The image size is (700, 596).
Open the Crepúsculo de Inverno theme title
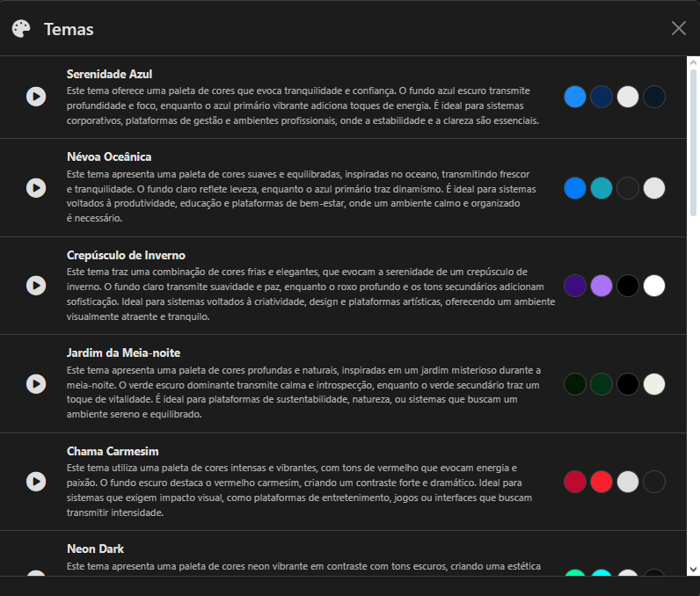[126, 256]
